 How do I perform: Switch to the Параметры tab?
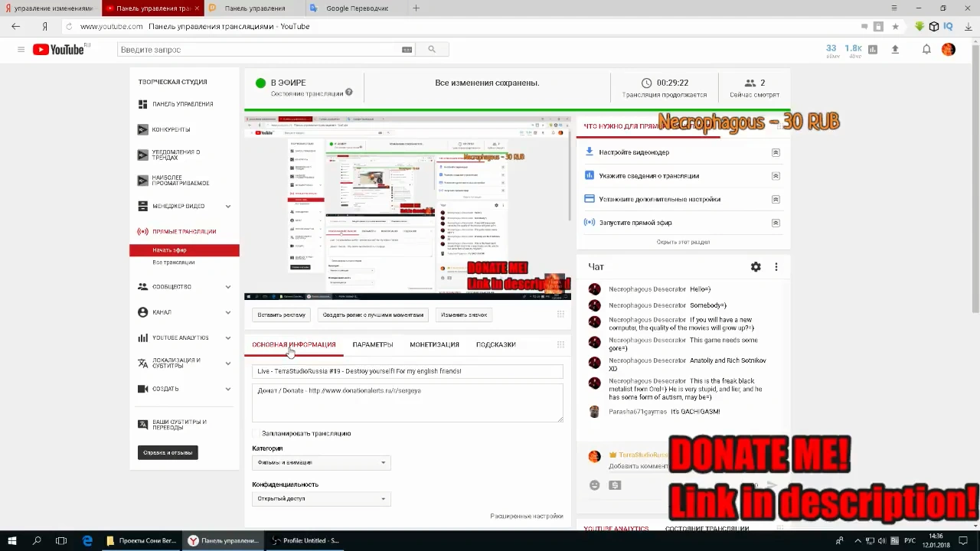373,344
